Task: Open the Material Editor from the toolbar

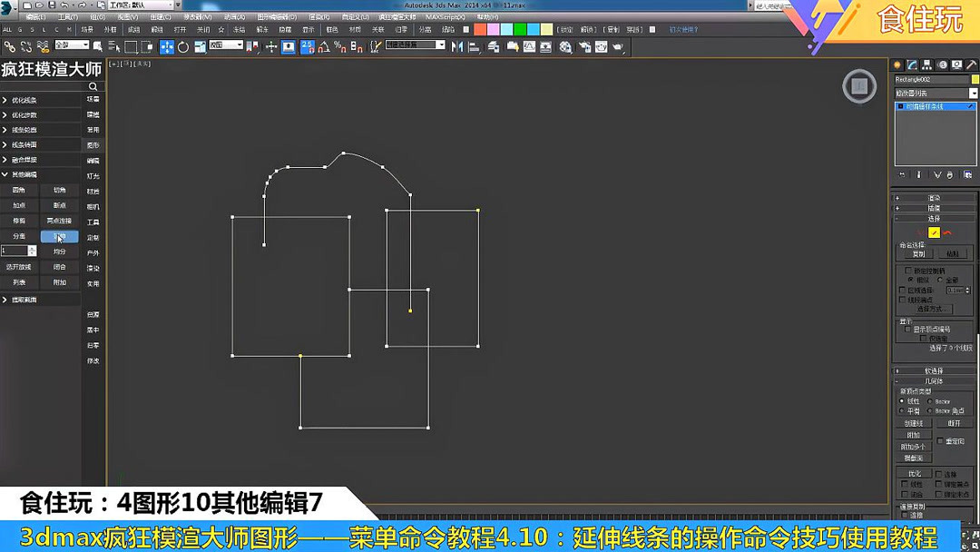Action: 565,45
